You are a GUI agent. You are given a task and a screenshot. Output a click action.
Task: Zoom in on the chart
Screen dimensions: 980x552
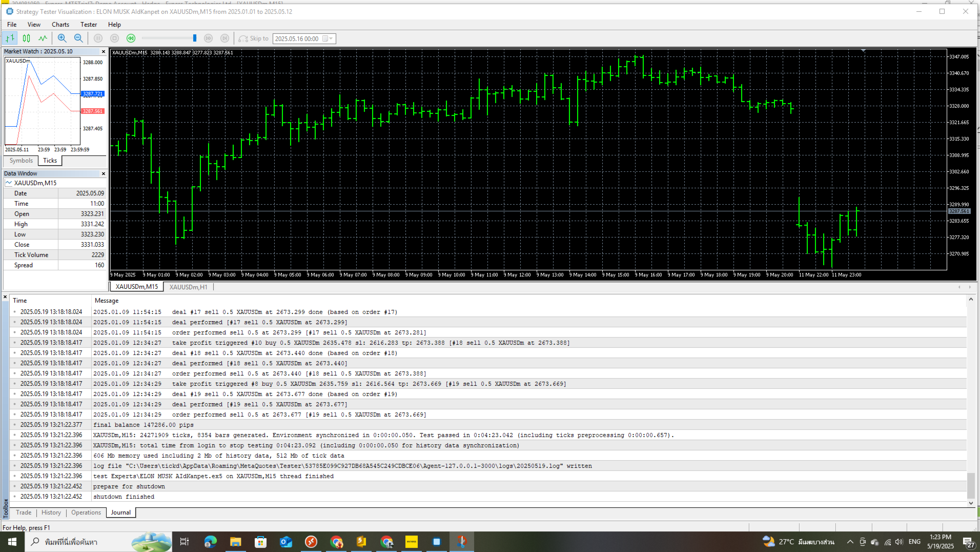click(62, 38)
